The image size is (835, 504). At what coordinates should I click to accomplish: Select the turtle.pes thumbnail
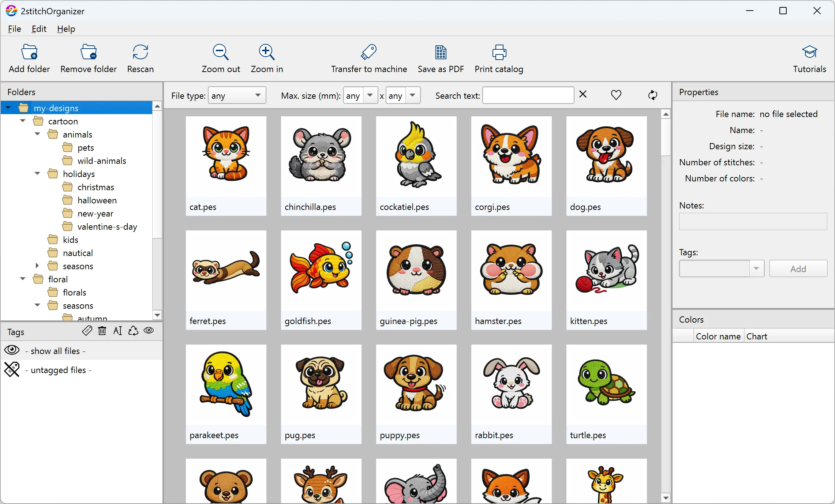[x=607, y=394]
